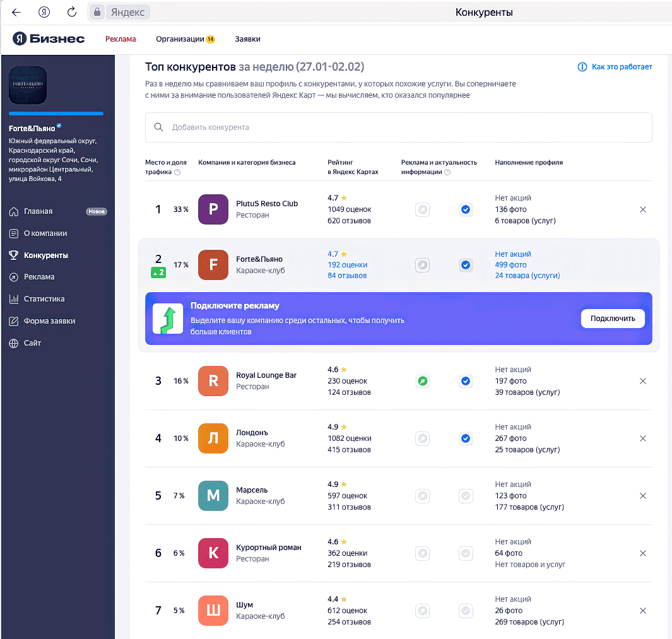Remove Лондонъ from competitors list
672x639 pixels.
[643, 438]
